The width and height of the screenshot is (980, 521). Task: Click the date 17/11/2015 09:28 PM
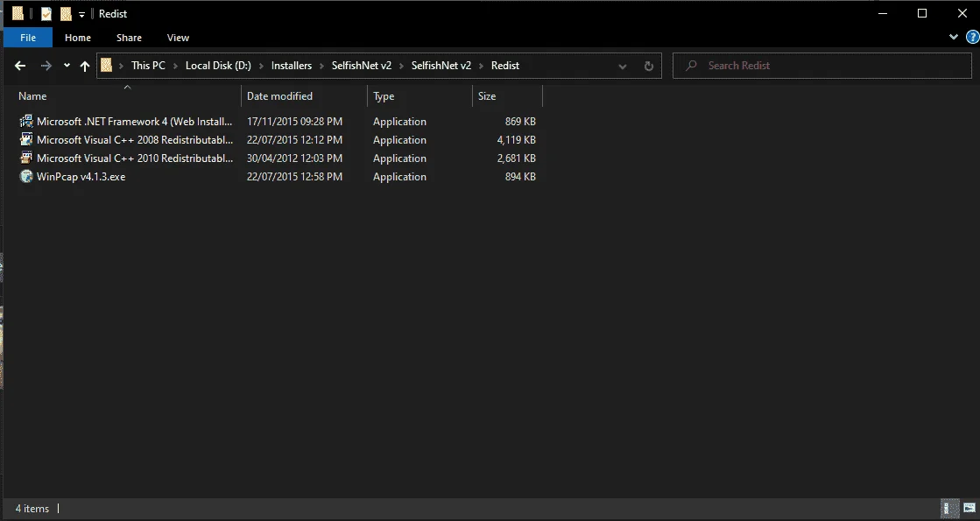294,122
